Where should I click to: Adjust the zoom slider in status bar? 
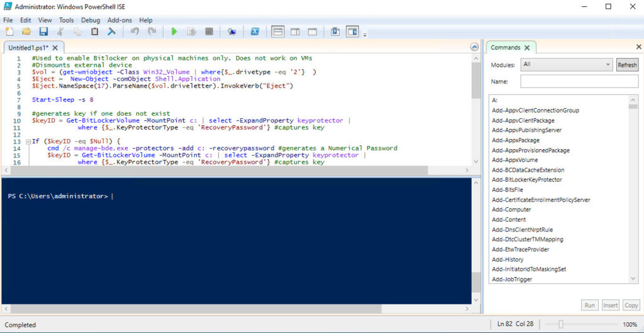[561, 324]
